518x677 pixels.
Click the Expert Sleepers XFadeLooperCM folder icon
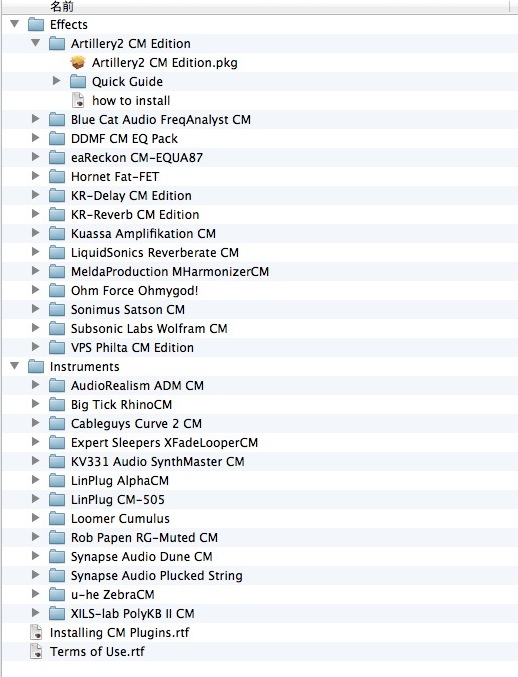(57, 443)
